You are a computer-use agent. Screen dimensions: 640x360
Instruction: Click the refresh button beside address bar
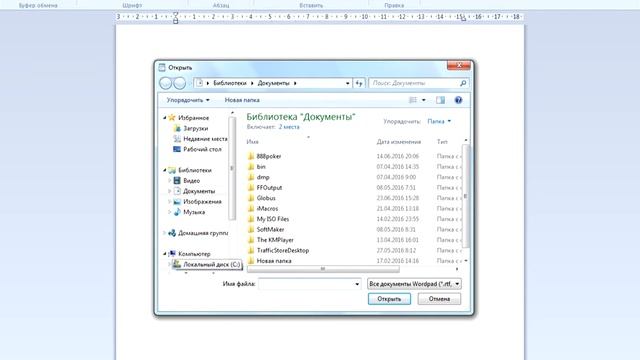coord(359,83)
